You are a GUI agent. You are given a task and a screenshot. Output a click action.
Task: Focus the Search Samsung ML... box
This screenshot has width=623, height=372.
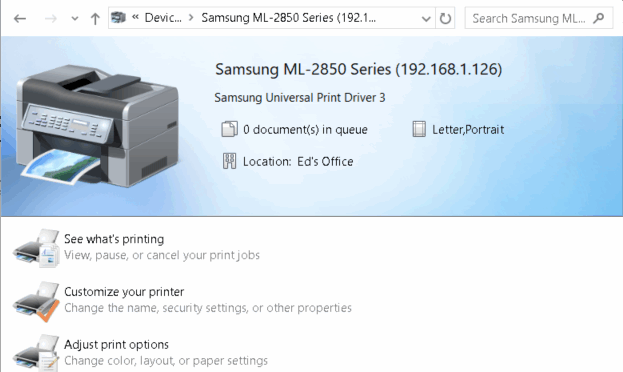tap(538, 18)
